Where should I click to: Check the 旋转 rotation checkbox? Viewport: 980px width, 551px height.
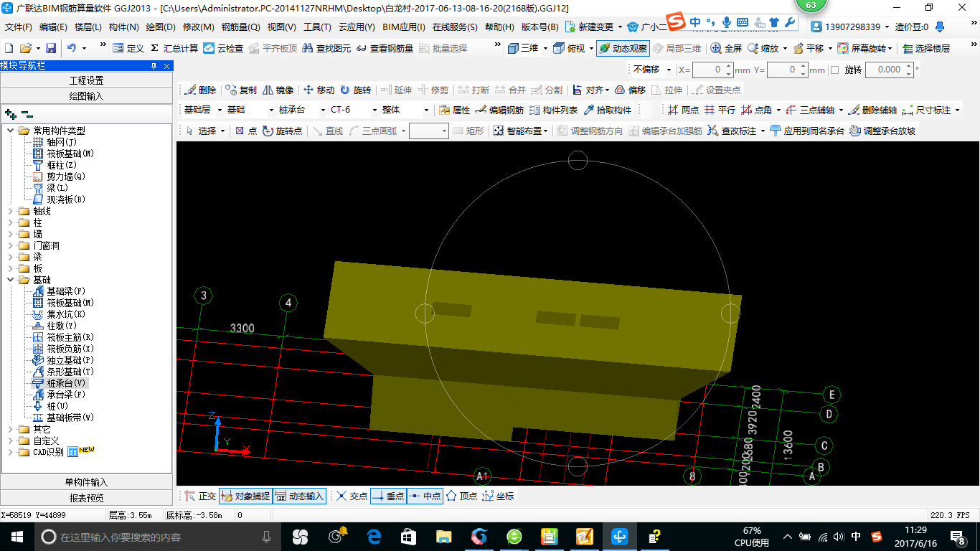[834, 70]
